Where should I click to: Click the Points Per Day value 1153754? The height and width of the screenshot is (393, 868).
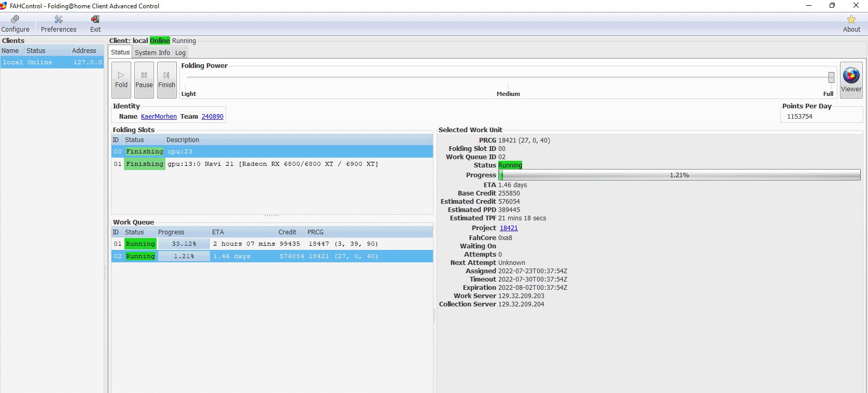pyautogui.click(x=800, y=117)
